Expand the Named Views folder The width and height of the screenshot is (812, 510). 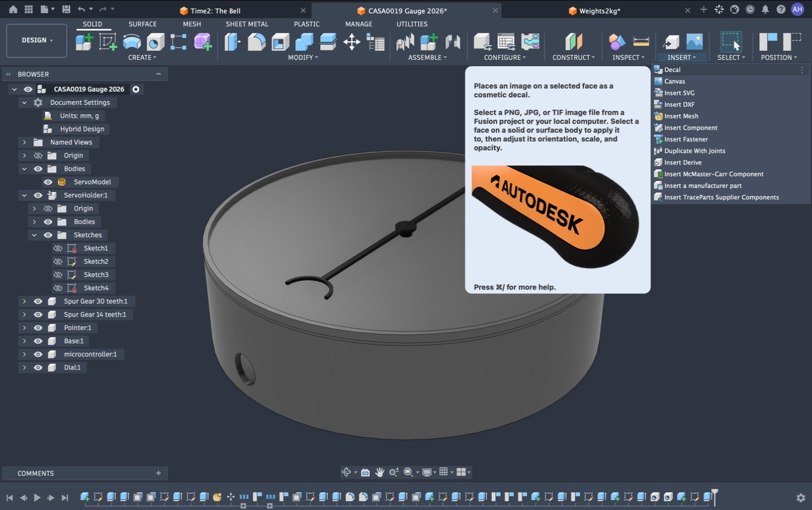tap(24, 142)
